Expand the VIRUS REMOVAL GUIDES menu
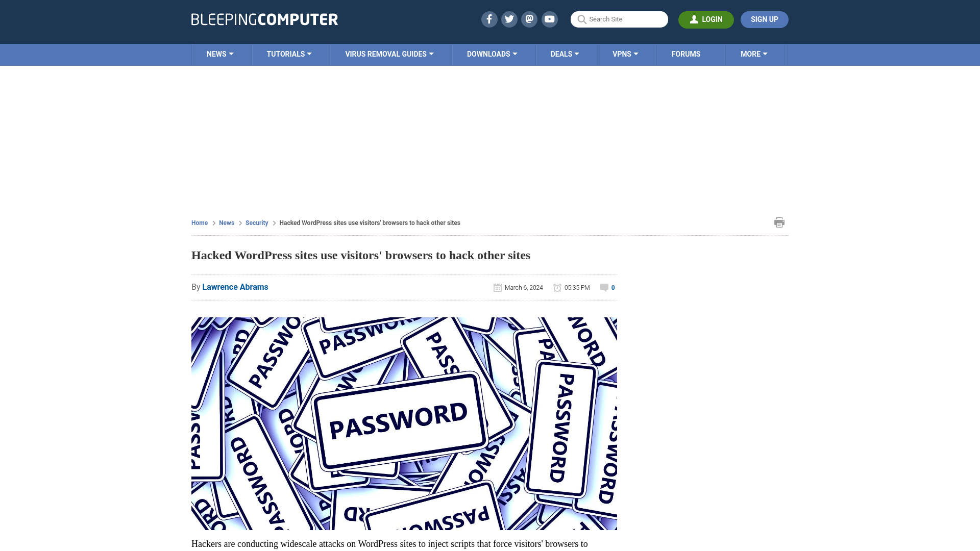The height and width of the screenshot is (551, 980). [389, 54]
